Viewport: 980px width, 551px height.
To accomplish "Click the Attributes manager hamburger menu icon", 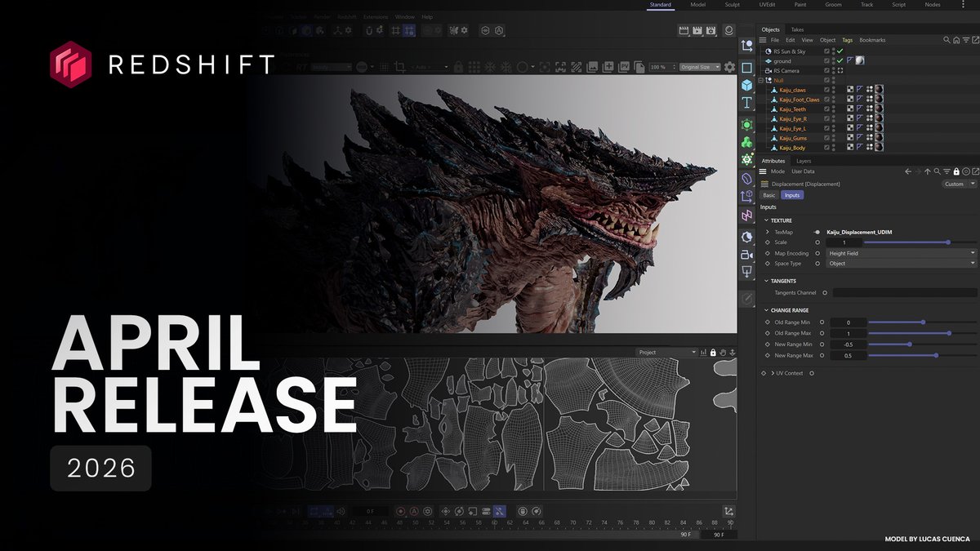I will (764, 171).
